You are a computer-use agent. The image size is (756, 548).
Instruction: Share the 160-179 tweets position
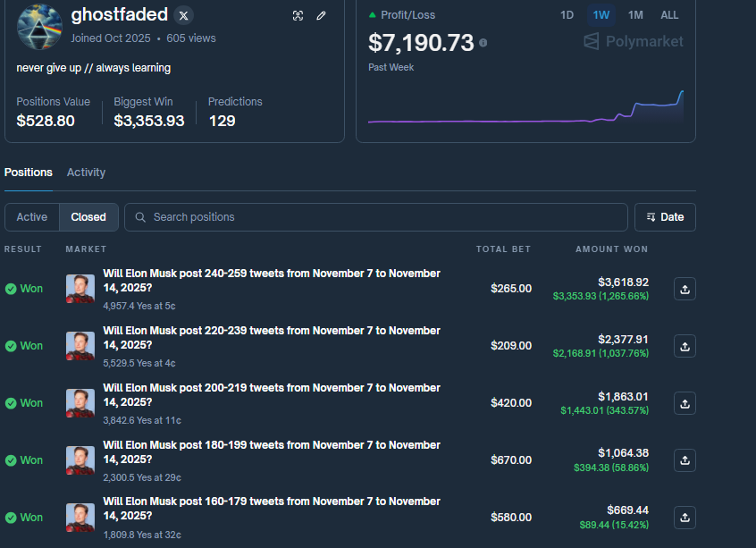click(685, 517)
